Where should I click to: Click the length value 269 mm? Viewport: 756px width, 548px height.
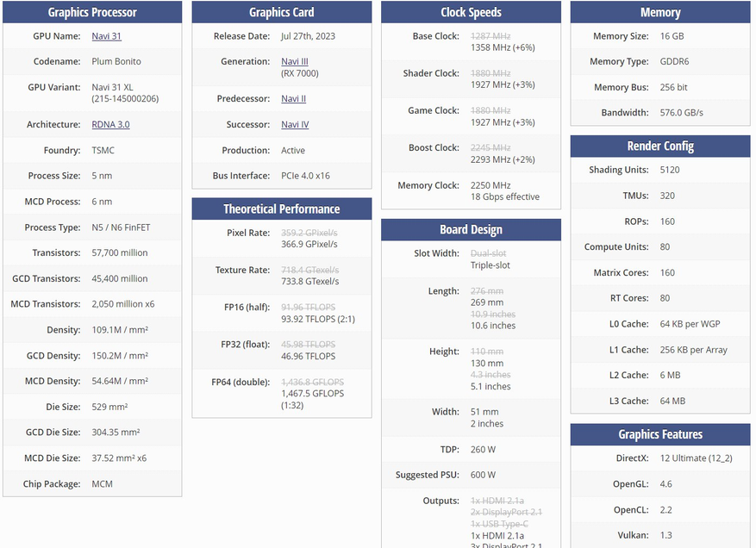coord(487,302)
